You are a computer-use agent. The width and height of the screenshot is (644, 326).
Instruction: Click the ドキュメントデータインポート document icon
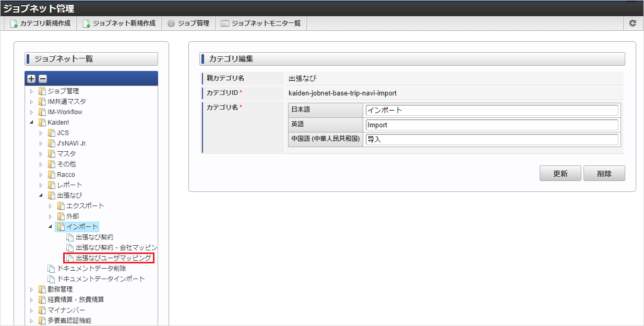pyautogui.click(x=51, y=279)
